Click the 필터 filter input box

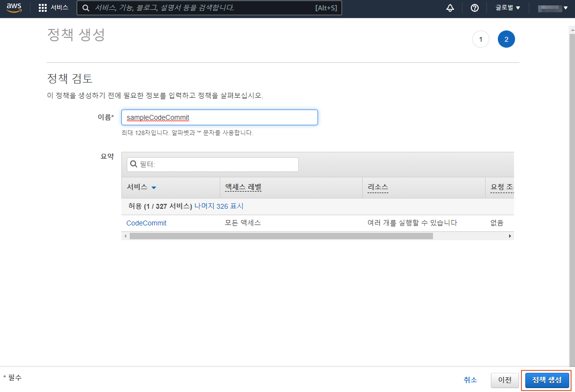(213, 164)
